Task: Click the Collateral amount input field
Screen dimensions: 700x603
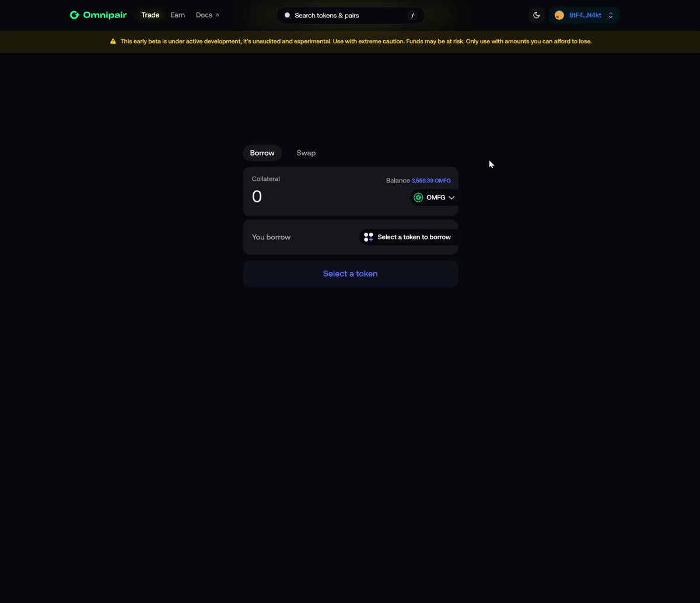Action: 327,197
